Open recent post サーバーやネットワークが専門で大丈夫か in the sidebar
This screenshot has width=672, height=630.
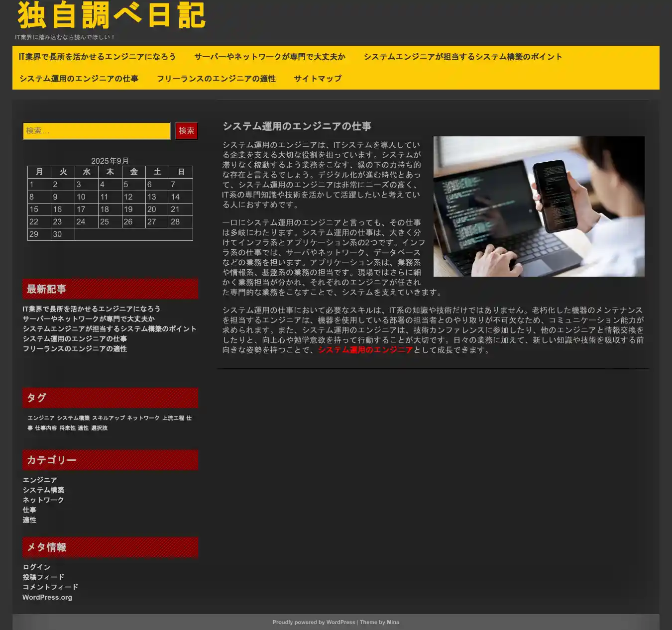[89, 319]
